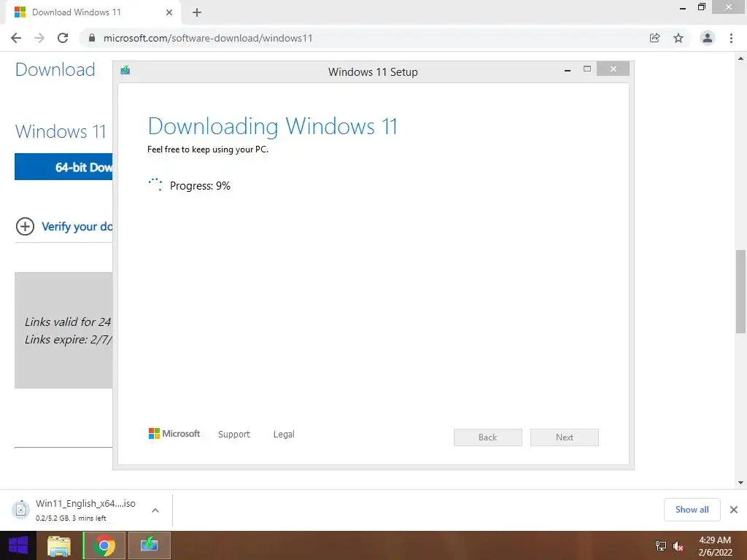Open Chrome three-dot menu
The height and width of the screenshot is (560, 747).
731,38
